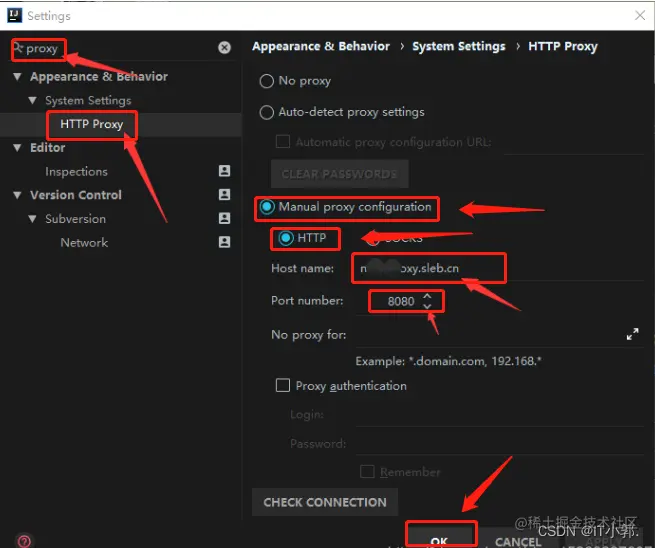Click the Password input field

click(x=499, y=444)
